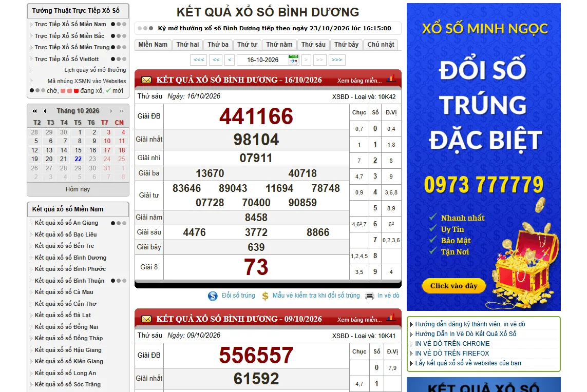Open Kết quả xổ số Cần Thơ
This screenshot has height=392, width=587.
66,304
